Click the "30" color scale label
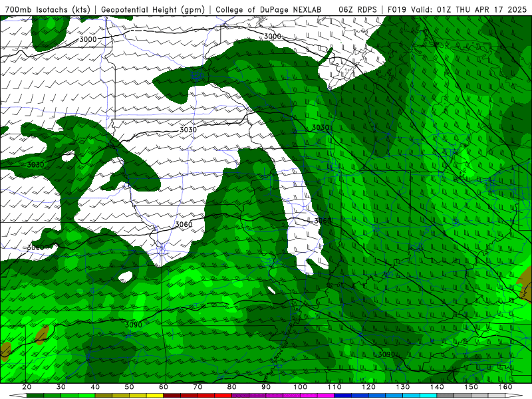Viewport: 532px width, 399px height. pyautogui.click(x=61, y=387)
